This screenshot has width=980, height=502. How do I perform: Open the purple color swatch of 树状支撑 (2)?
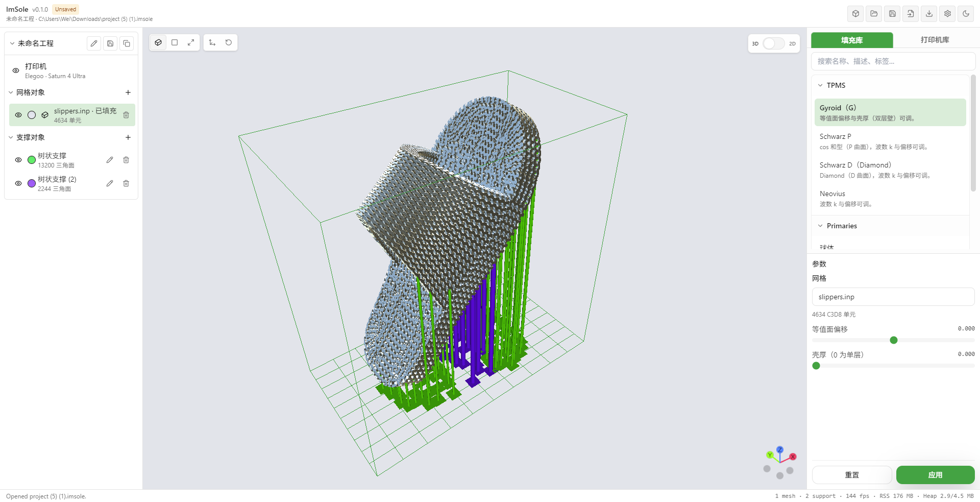[x=32, y=183]
